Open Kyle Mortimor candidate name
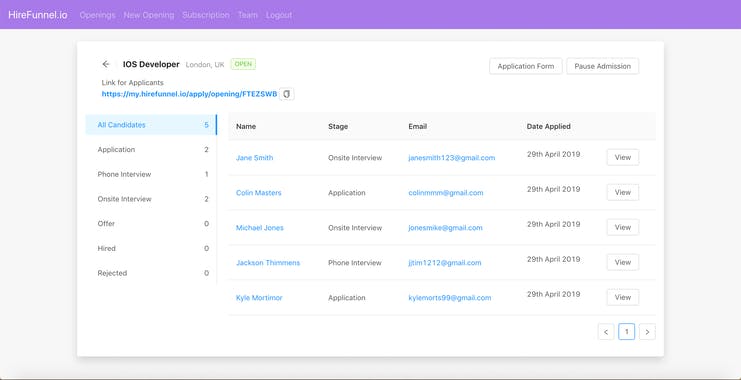The height and width of the screenshot is (380, 741). [x=259, y=298]
